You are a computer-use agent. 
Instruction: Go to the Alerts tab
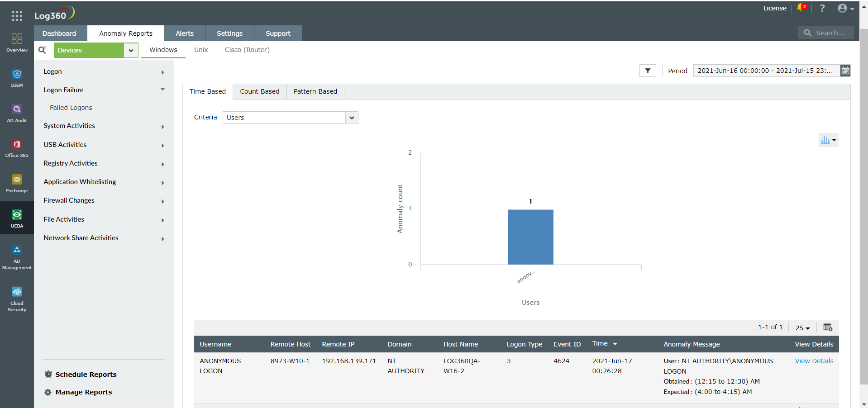click(x=185, y=33)
